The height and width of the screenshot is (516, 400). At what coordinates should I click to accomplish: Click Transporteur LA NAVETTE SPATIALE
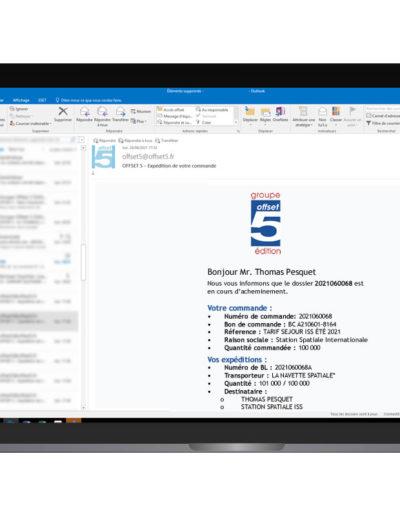pos(279,375)
